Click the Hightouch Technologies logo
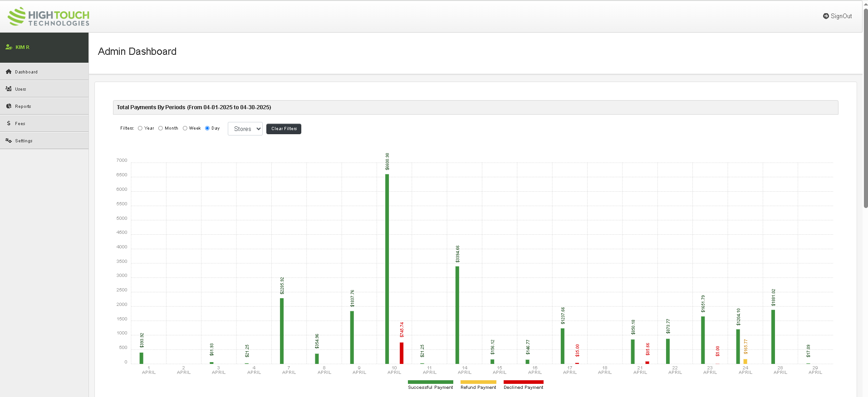 pos(49,17)
